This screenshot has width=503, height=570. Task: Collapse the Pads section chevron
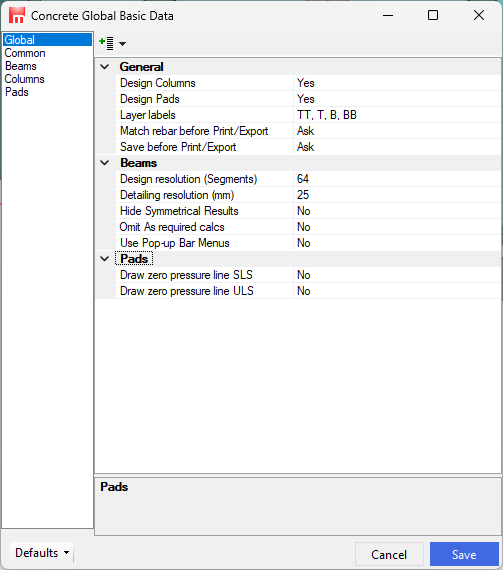(x=105, y=259)
